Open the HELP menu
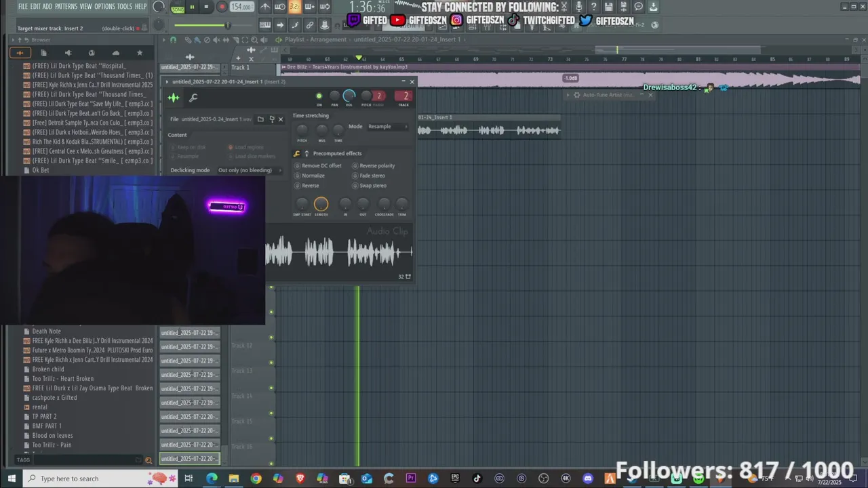Image resolution: width=868 pixels, height=488 pixels. (x=140, y=6)
